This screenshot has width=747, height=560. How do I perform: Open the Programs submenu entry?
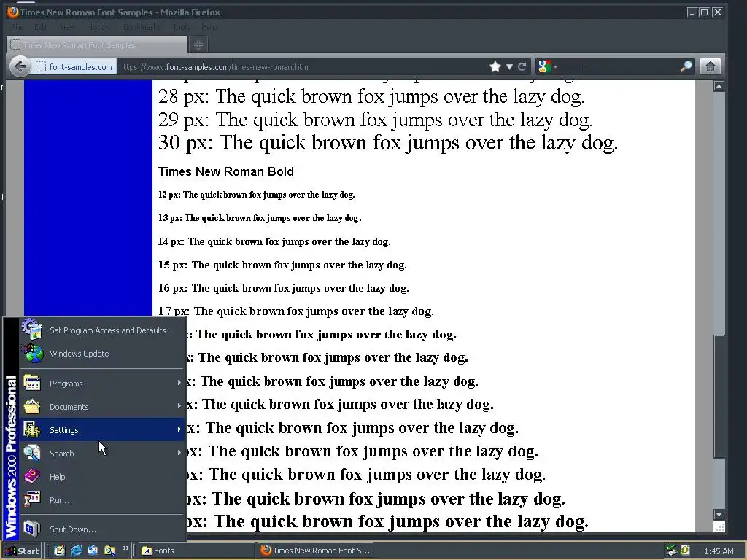[101, 384]
